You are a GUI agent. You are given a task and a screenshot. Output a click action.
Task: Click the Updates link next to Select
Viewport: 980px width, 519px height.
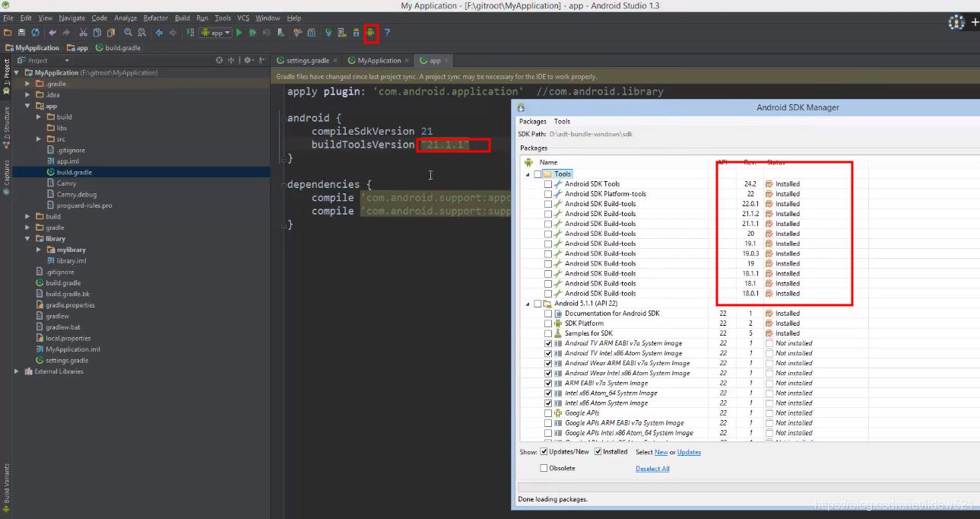(687, 452)
